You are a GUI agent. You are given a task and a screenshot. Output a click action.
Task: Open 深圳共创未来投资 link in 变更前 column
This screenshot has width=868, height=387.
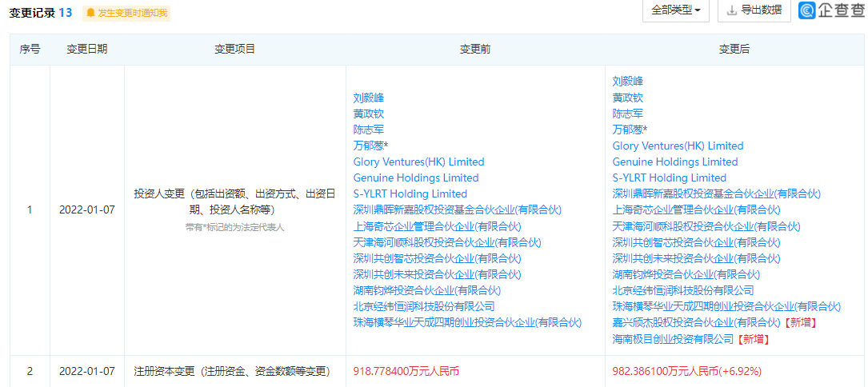[x=438, y=274]
